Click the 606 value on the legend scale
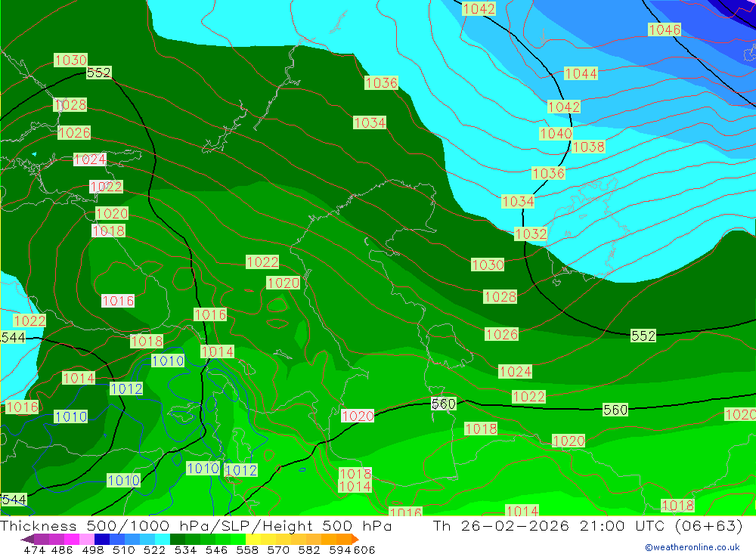Viewport: 756px width, 554px height. pyautogui.click(x=364, y=549)
